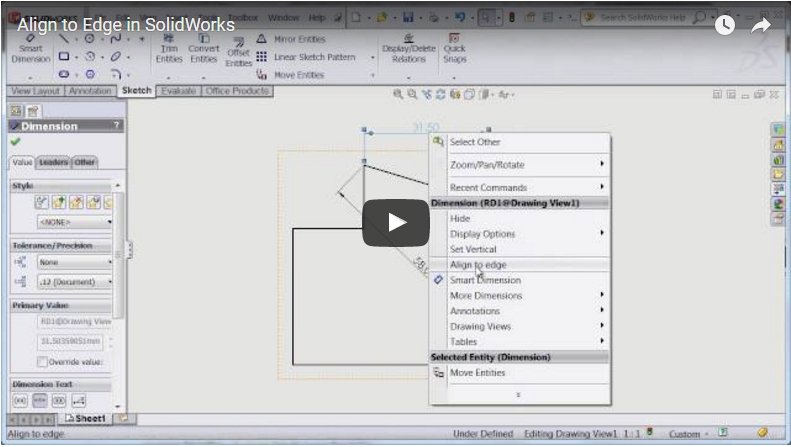Image resolution: width=791 pixels, height=447 pixels.
Task: Toggle add parenthesis dimension text button
Action: pyautogui.click(x=20, y=401)
